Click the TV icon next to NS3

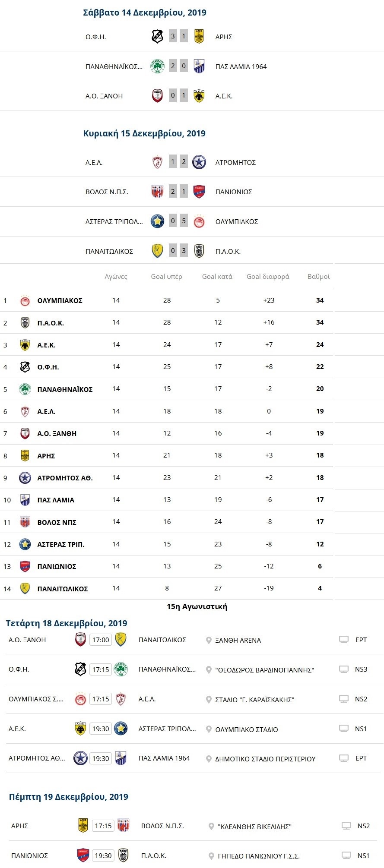pyautogui.click(x=344, y=669)
